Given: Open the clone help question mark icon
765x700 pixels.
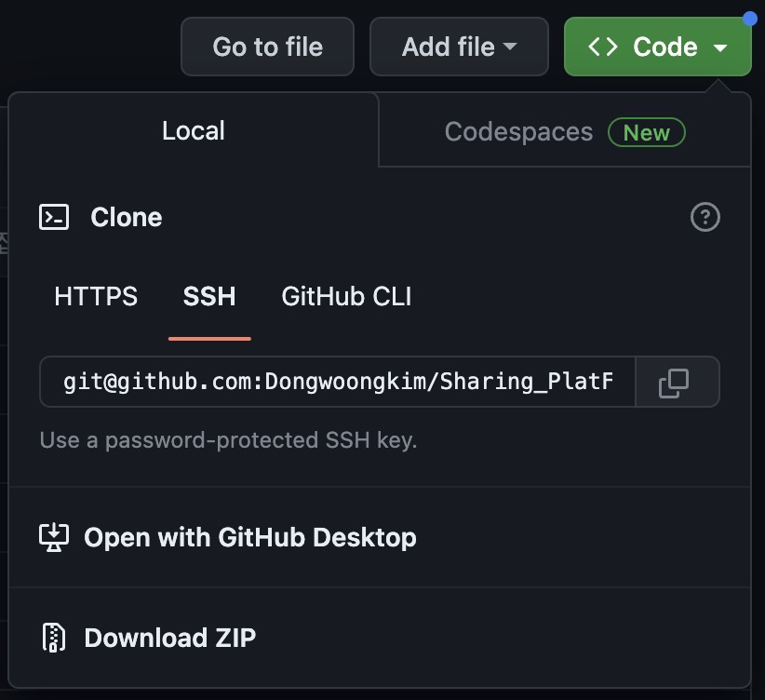Looking at the screenshot, I should coord(705,217).
